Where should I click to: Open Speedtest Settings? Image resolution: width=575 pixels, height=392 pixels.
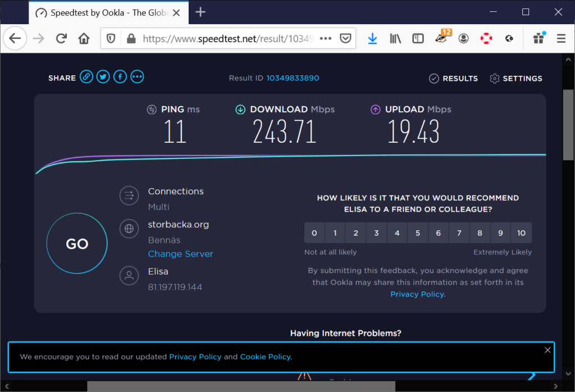(x=516, y=79)
